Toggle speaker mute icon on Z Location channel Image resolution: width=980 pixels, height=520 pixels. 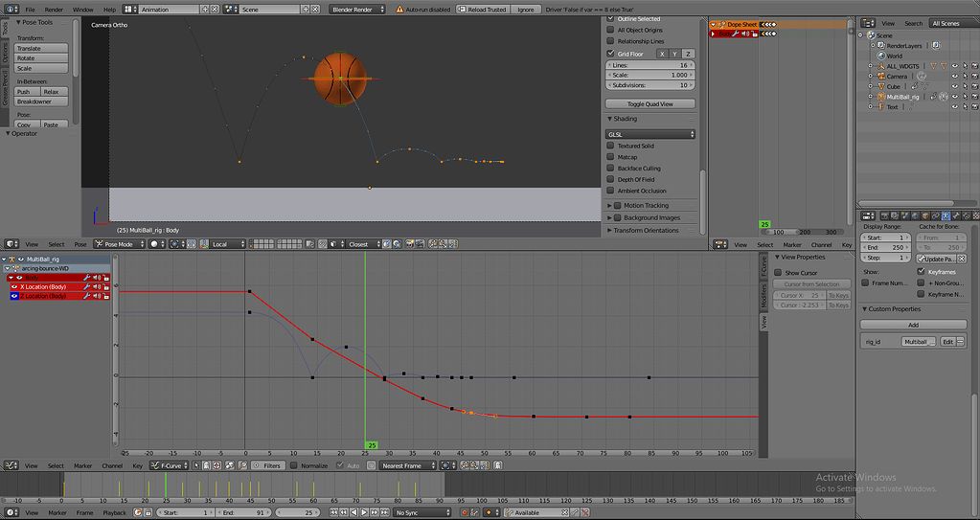97,296
